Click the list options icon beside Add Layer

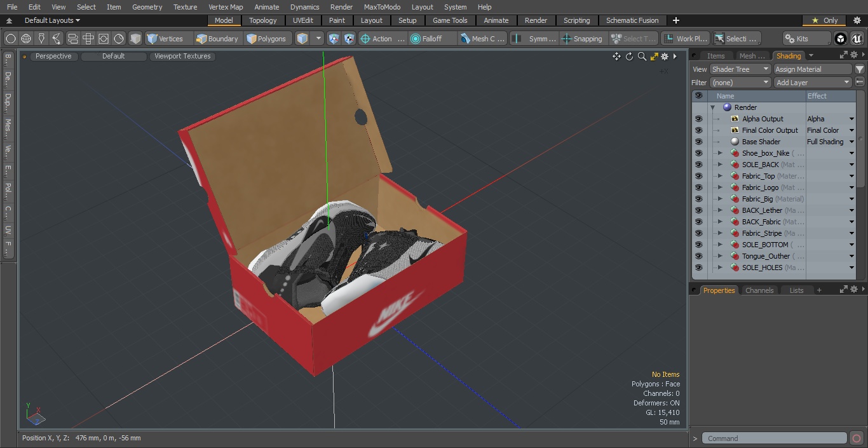(x=860, y=83)
